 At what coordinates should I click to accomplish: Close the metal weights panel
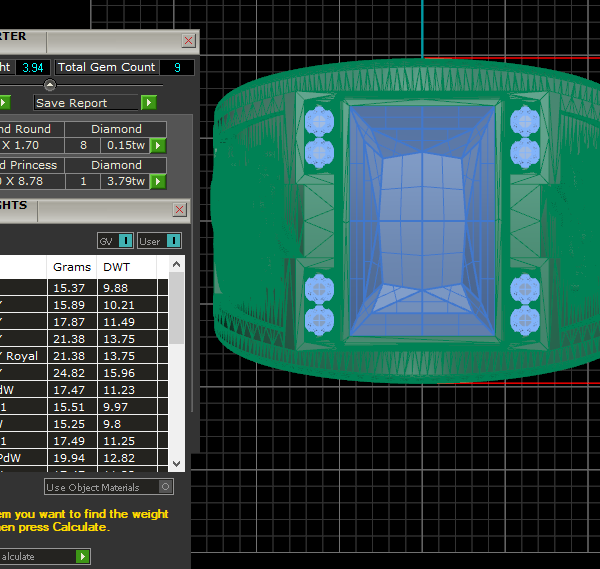[179, 209]
